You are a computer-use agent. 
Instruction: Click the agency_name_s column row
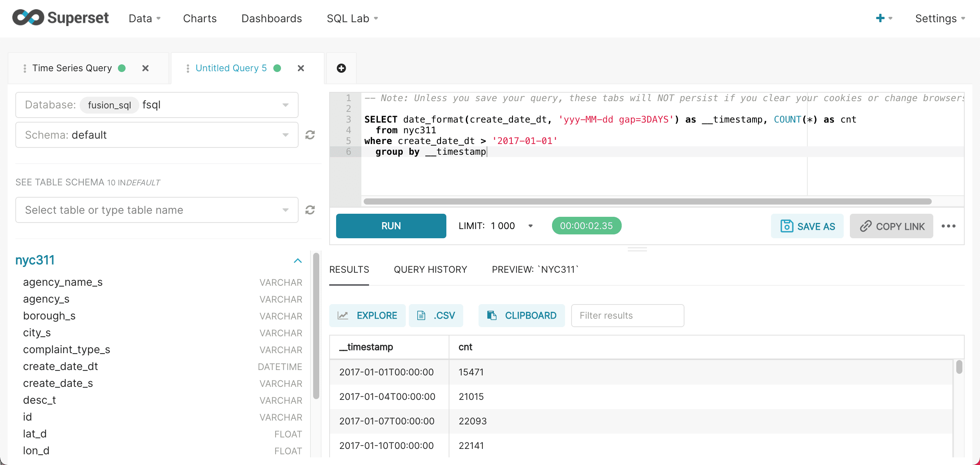tap(163, 282)
